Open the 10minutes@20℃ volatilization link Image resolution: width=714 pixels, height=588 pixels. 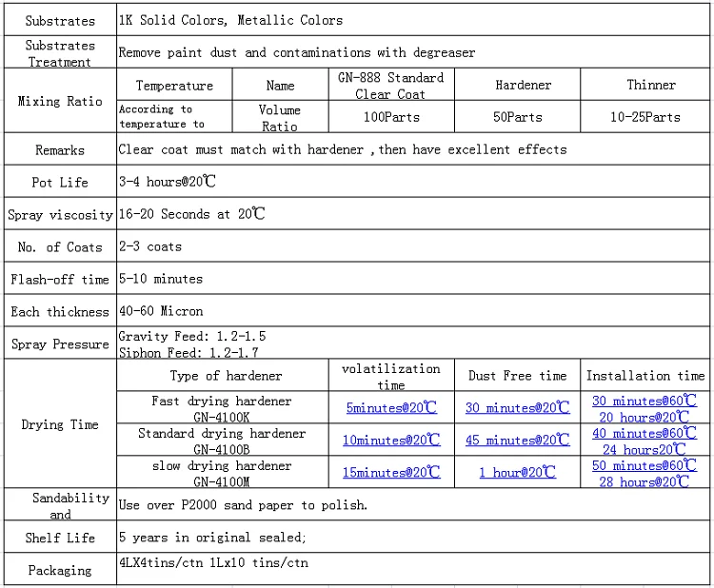(x=391, y=441)
